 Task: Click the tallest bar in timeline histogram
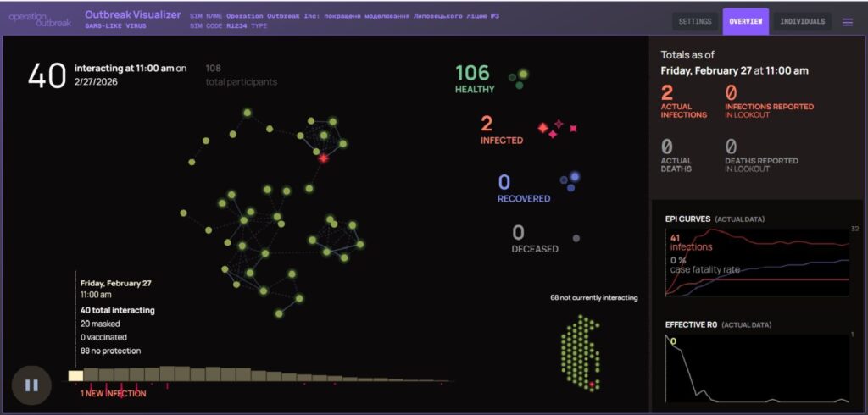(167, 373)
